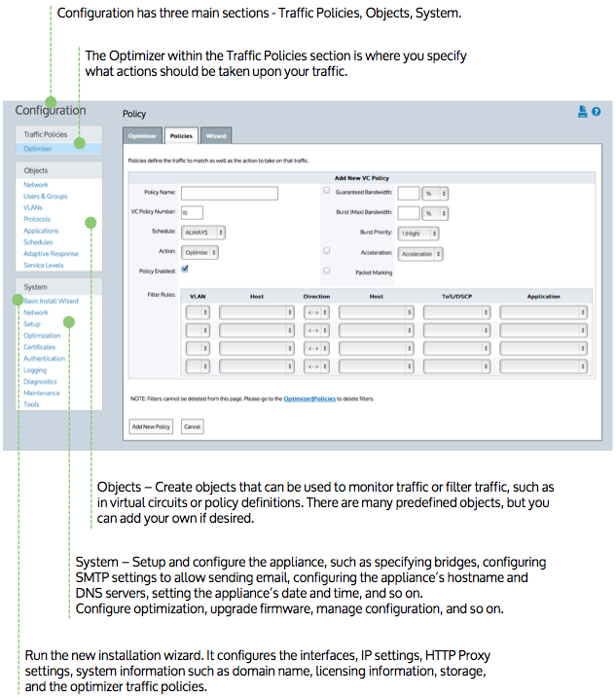
Task: Toggle the Packet Marking checkbox
Action: (327, 271)
